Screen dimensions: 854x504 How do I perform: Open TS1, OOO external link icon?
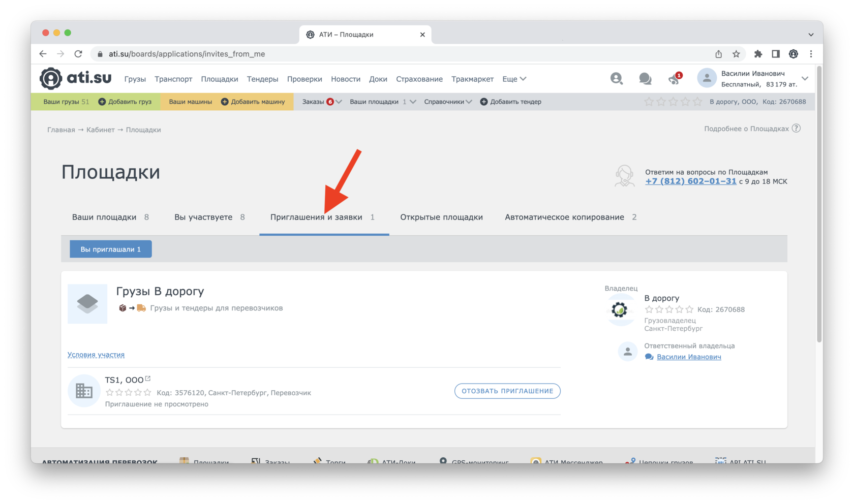pos(148,379)
